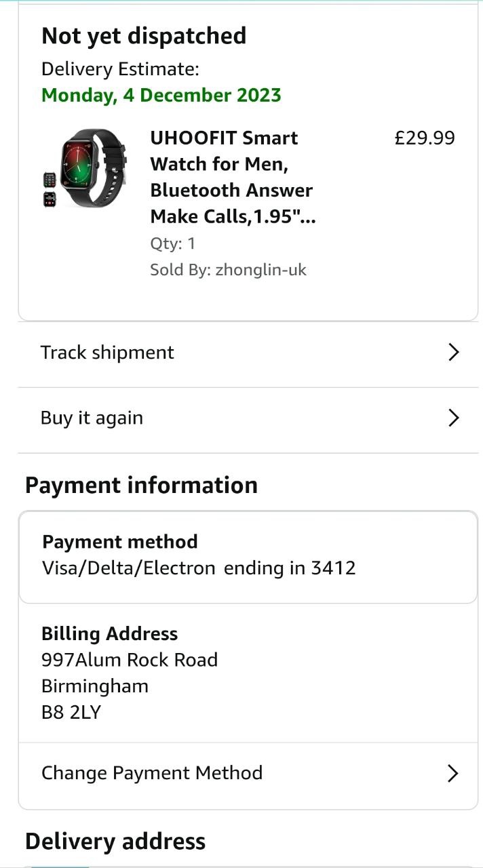The width and height of the screenshot is (483, 868).
Task: Tap the B8 2LY postcode line
Action: (71, 712)
